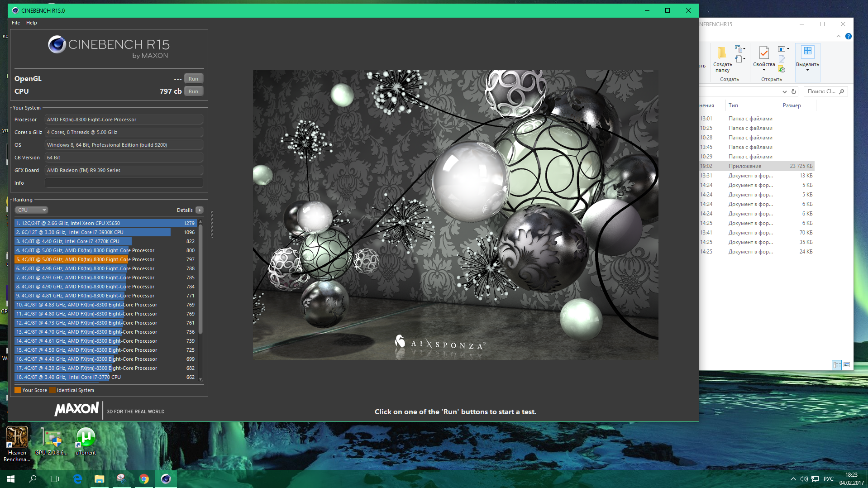The image size is (868, 488).
Task: Select the highlighted orange 797 score row
Action: pos(105,259)
